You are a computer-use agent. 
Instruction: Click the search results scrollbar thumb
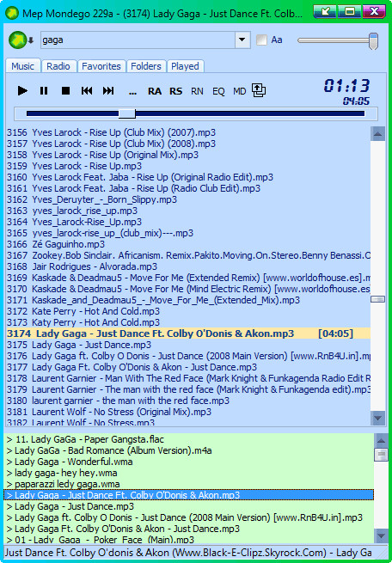coord(381,454)
